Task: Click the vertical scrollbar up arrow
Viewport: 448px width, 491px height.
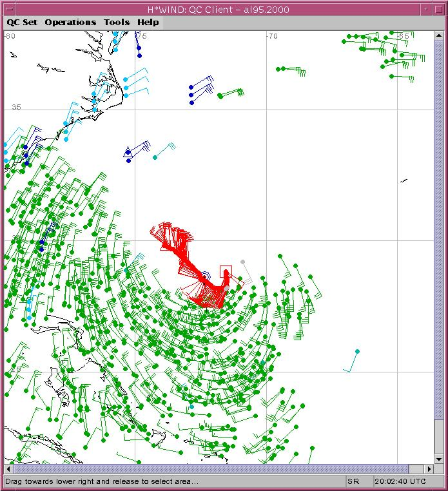Action: pyautogui.click(x=440, y=35)
